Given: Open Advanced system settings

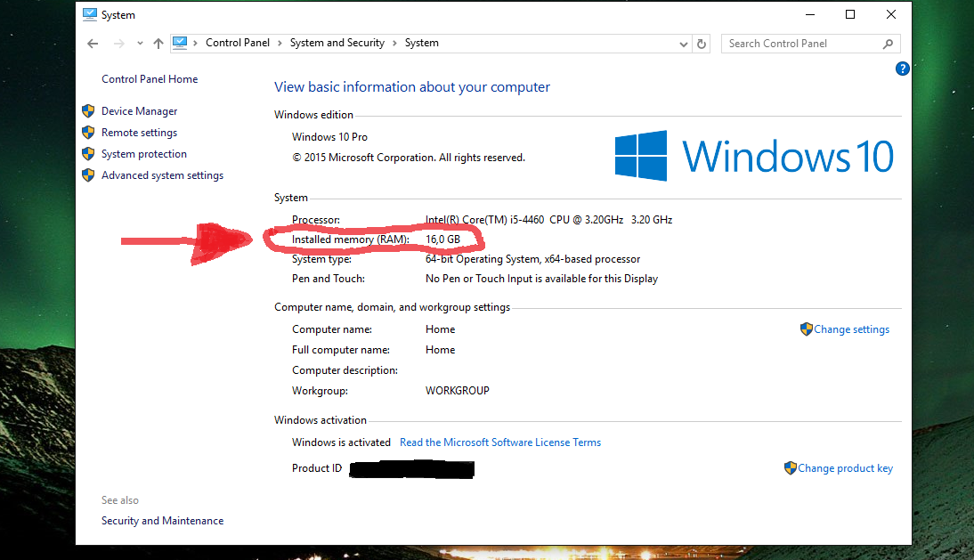Looking at the screenshot, I should click(162, 175).
